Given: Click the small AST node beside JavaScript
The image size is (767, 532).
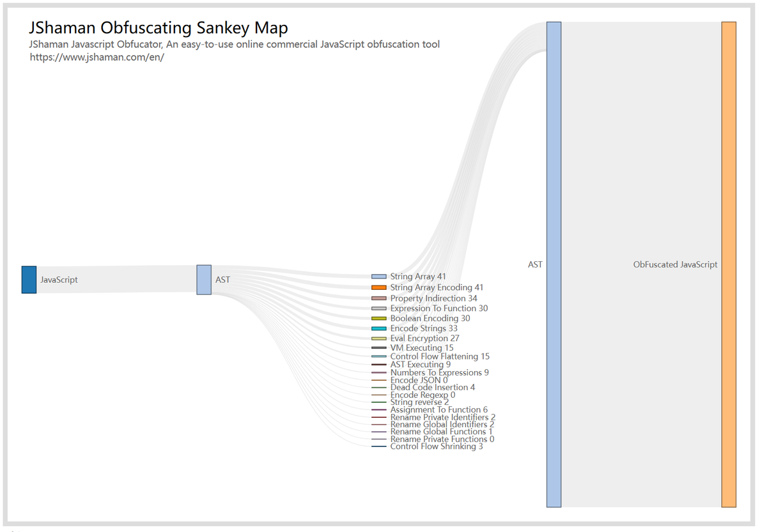Looking at the screenshot, I should pos(204,280).
